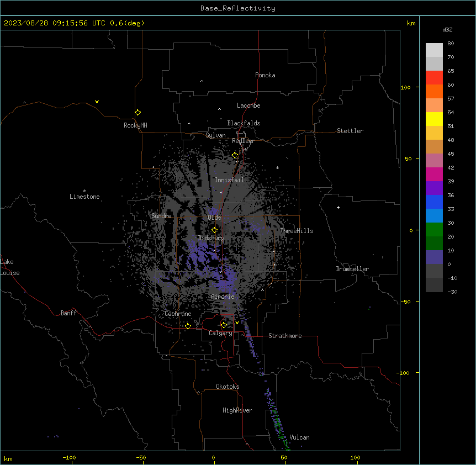
Task: Click the Strathmore city label
Action: [x=285, y=336]
